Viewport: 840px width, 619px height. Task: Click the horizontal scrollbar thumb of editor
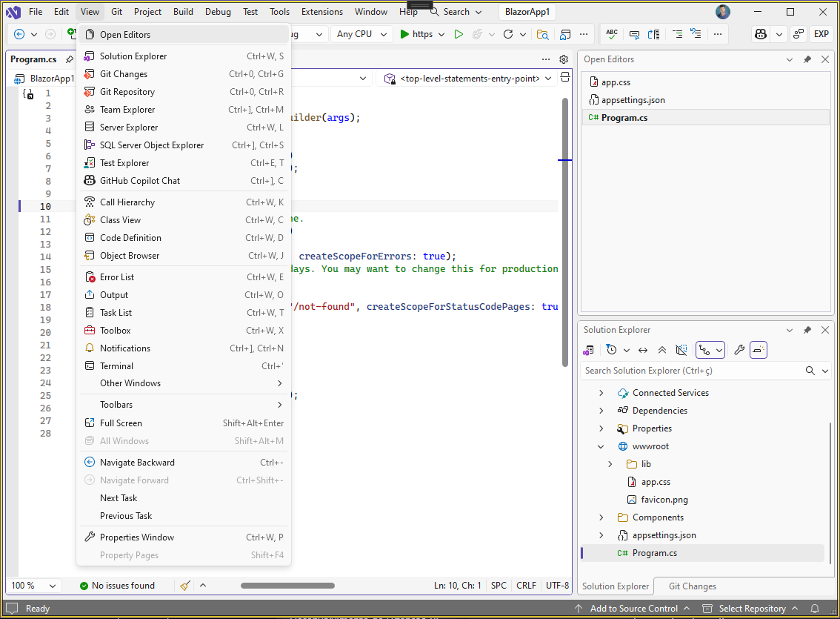pos(287,586)
